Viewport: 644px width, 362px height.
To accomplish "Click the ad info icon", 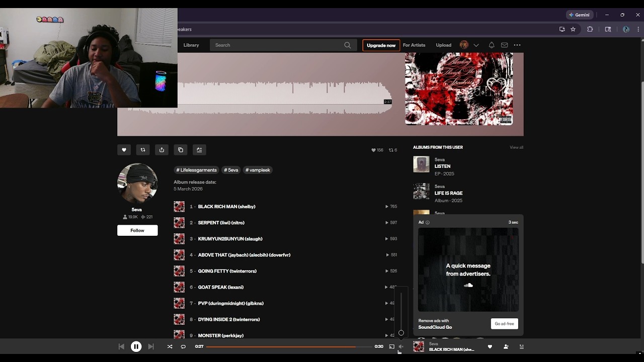I will tap(428, 222).
